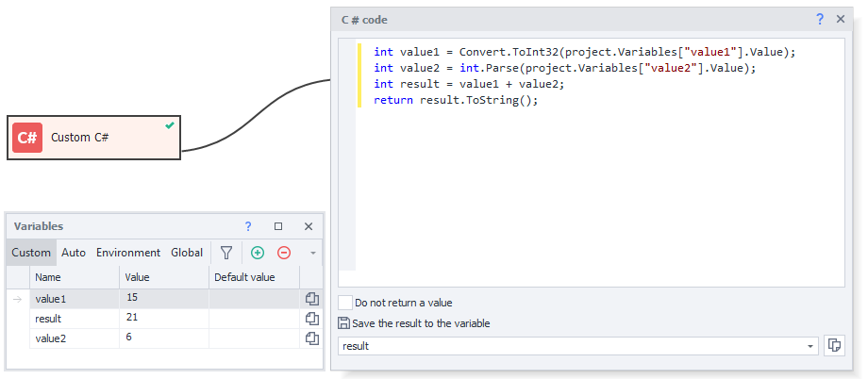Click the help question mark in Variables panel
Viewport: 868px width, 379px height.
(x=248, y=226)
